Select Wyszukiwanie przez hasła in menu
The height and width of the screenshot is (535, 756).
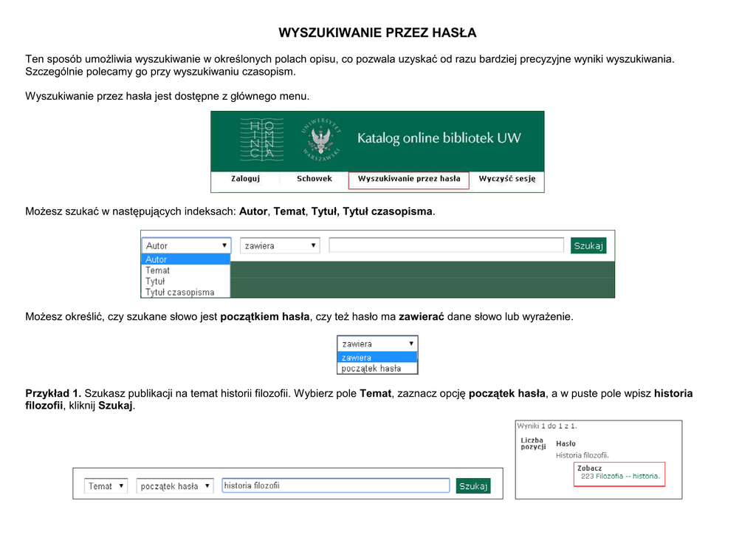click(x=408, y=179)
